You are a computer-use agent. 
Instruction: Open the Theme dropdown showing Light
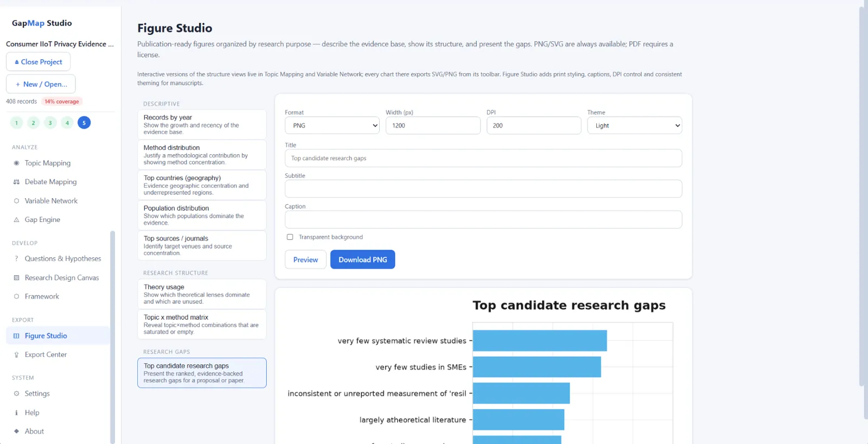click(634, 125)
